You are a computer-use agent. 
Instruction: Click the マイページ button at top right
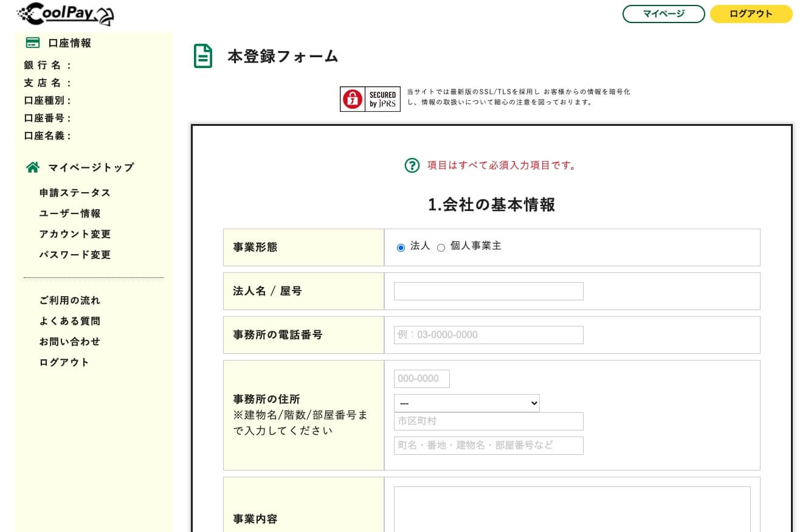click(663, 13)
